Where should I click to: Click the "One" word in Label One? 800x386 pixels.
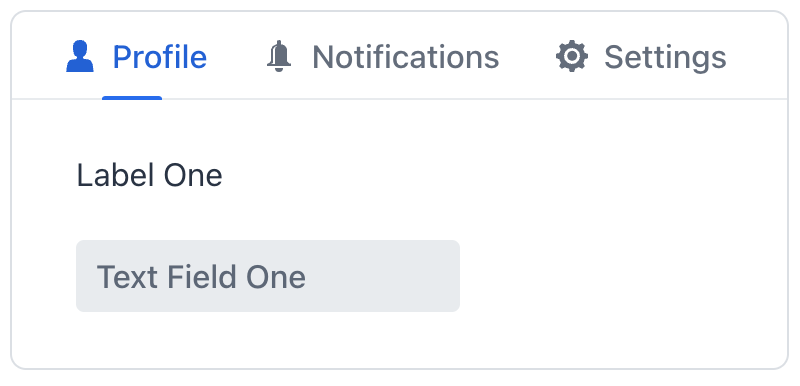(x=193, y=176)
